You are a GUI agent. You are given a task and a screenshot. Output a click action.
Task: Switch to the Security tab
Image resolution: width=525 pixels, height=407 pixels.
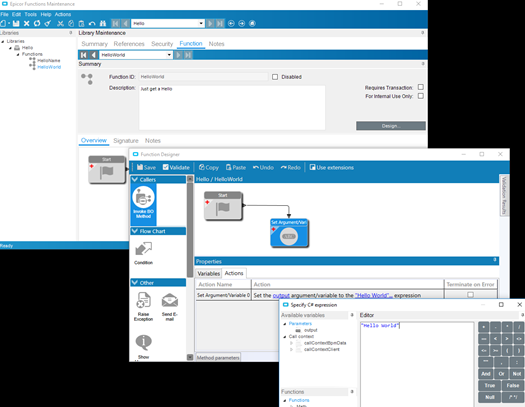click(162, 44)
